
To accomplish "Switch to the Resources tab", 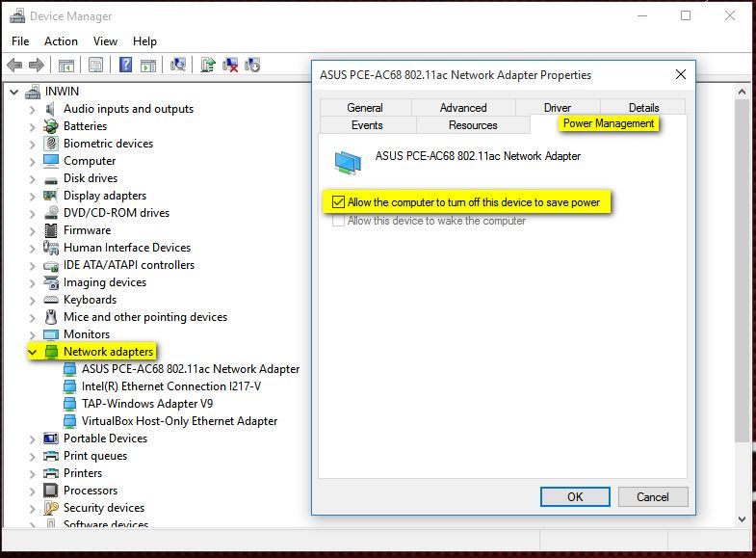I will pyautogui.click(x=473, y=125).
